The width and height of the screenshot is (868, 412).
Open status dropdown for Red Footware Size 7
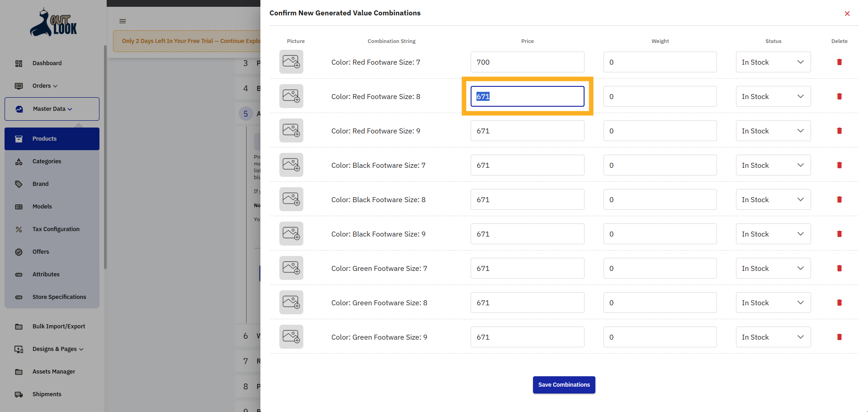click(x=773, y=62)
